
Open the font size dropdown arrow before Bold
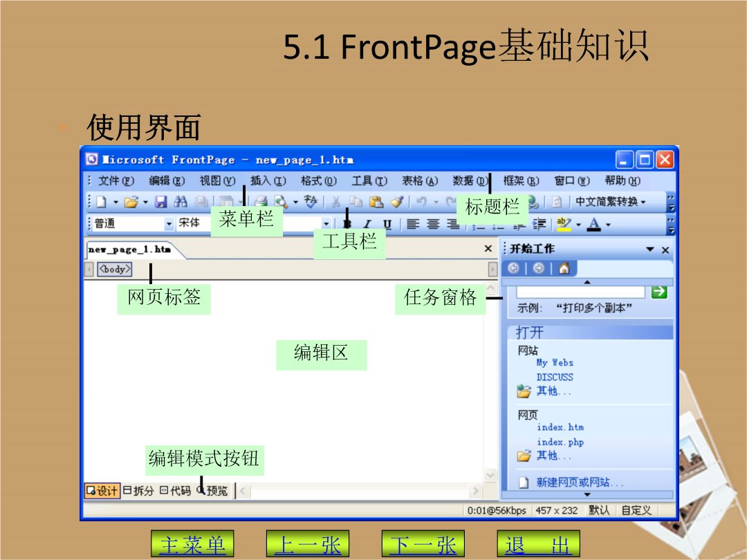point(326,223)
